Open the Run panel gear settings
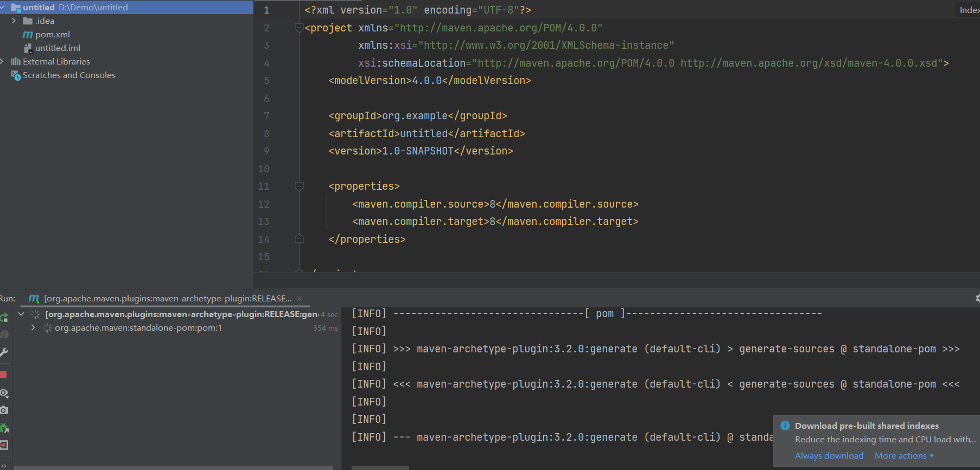The image size is (980, 470). (x=977, y=298)
